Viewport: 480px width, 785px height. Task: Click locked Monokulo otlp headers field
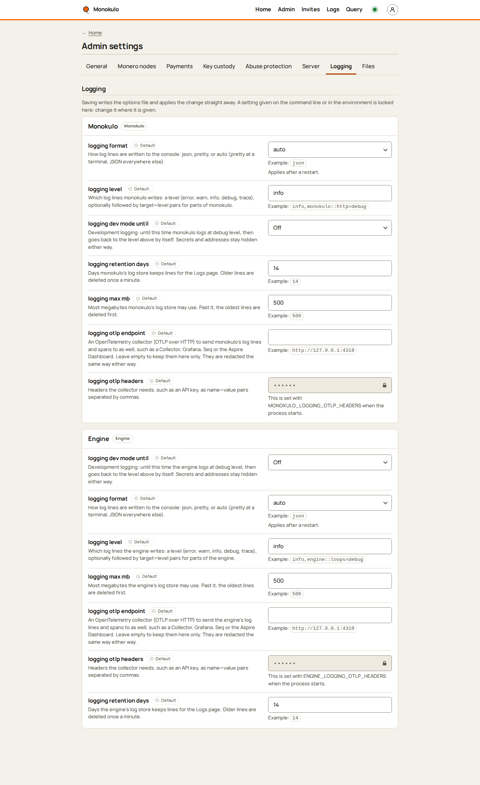[330, 385]
